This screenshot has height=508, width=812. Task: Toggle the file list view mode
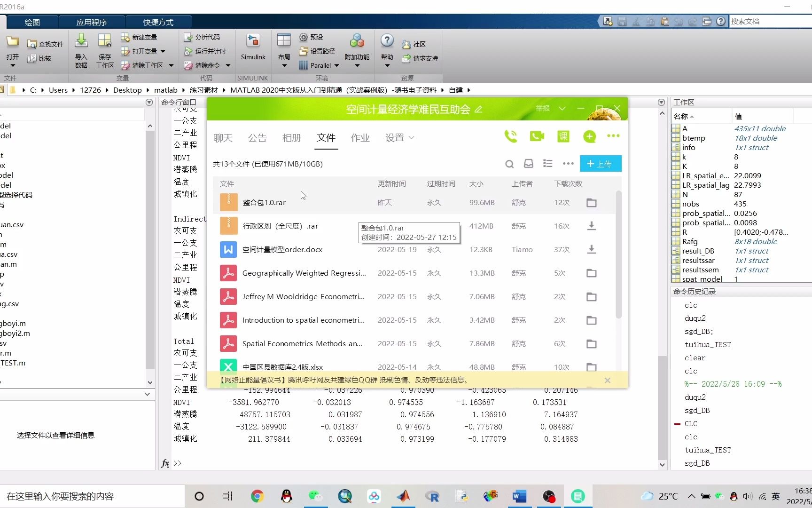pyautogui.click(x=547, y=164)
